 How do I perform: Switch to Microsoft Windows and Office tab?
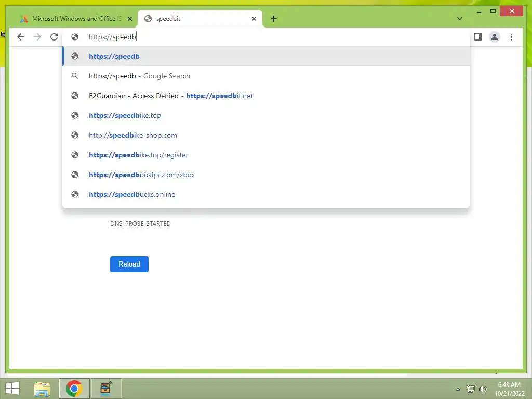coord(76,19)
